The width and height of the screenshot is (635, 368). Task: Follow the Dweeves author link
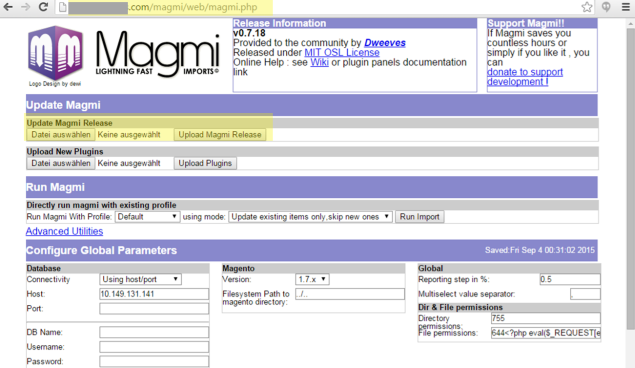tap(385, 43)
